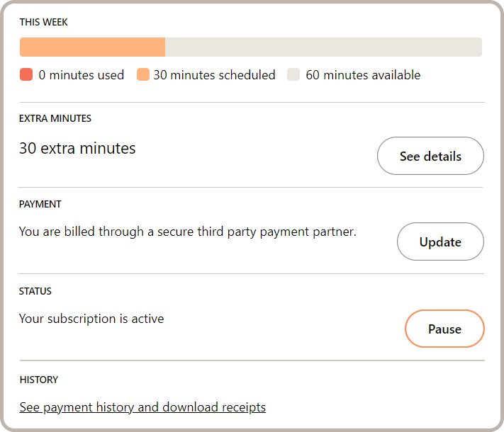Click the orange scheduled portion of progress bar

[x=92, y=47]
